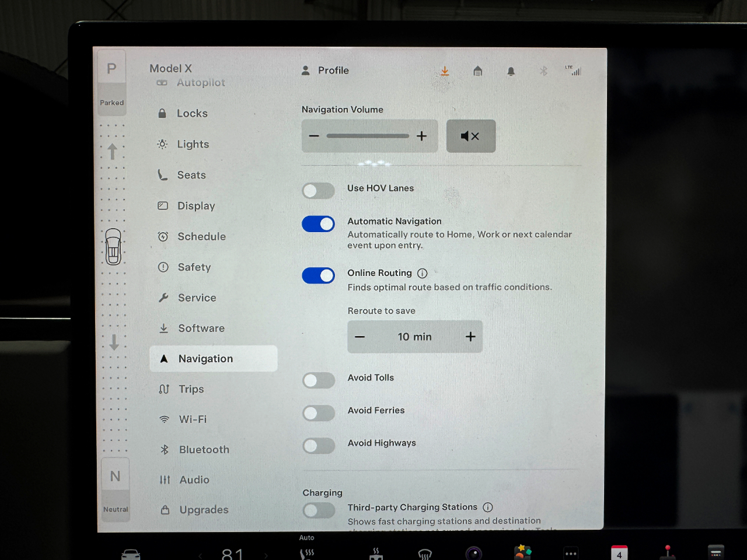Image resolution: width=747 pixels, height=560 pixels.
Task: Click the Online Routing info icon
Action: [x=423, y=273]
